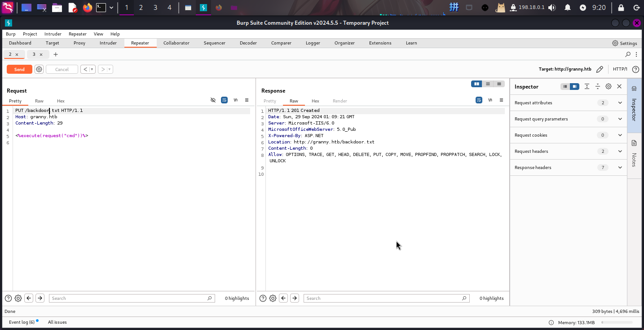Go to next match in Response search
The image size is (644, 330).
point(295,298)
